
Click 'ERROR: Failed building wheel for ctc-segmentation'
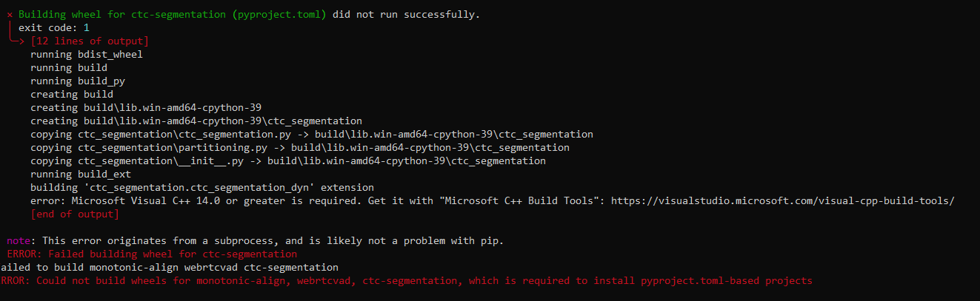[152, 254]
